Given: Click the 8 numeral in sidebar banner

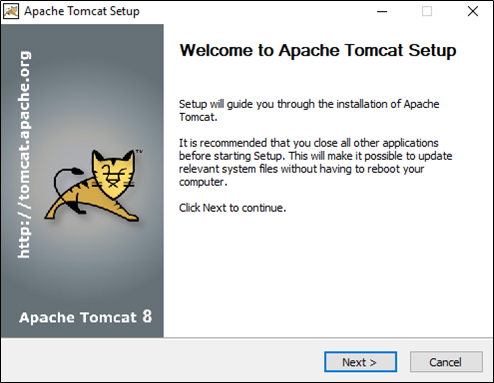Looking at the screenshot, I should click(147, 316).
